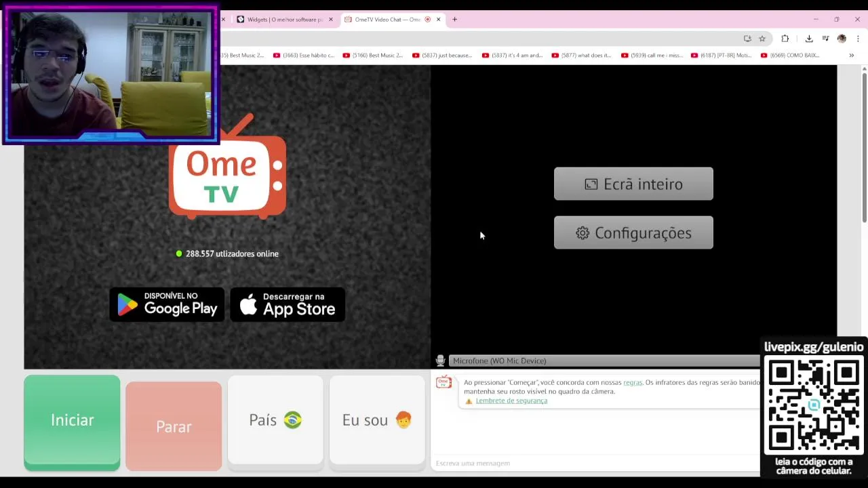
Task: Bookmark this page with the star icon
Action: [762, 39]
